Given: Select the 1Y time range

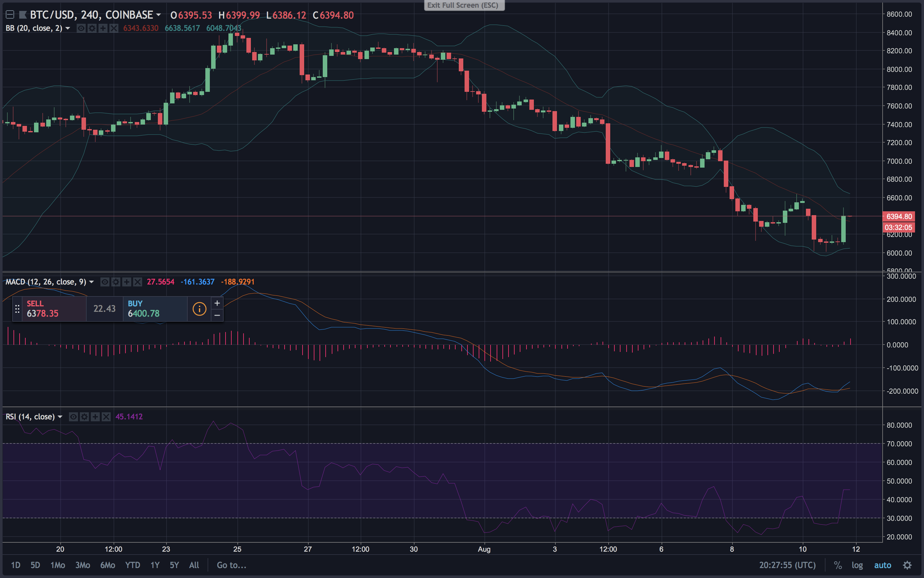Looking at the screenshot, I should (x=155, y=565).
